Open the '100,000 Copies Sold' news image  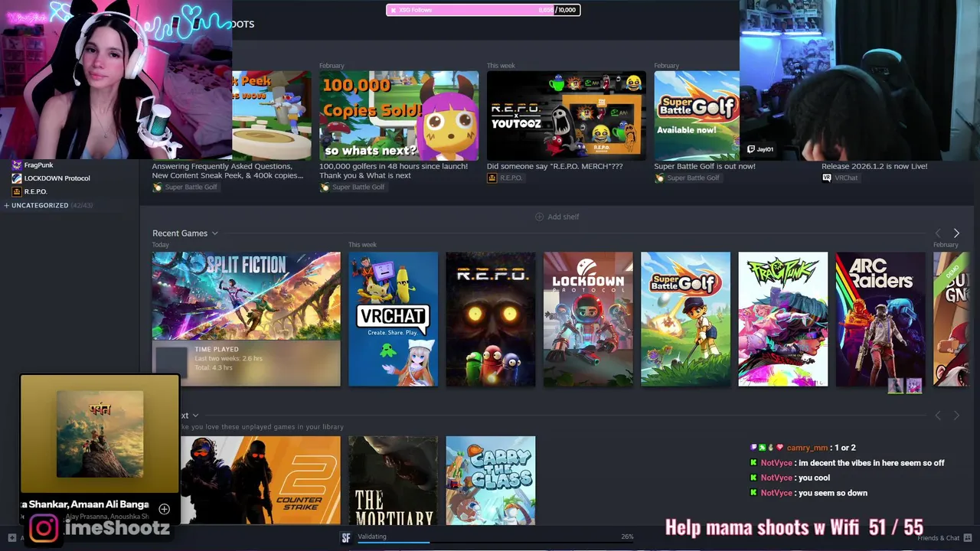pos(399,116)
